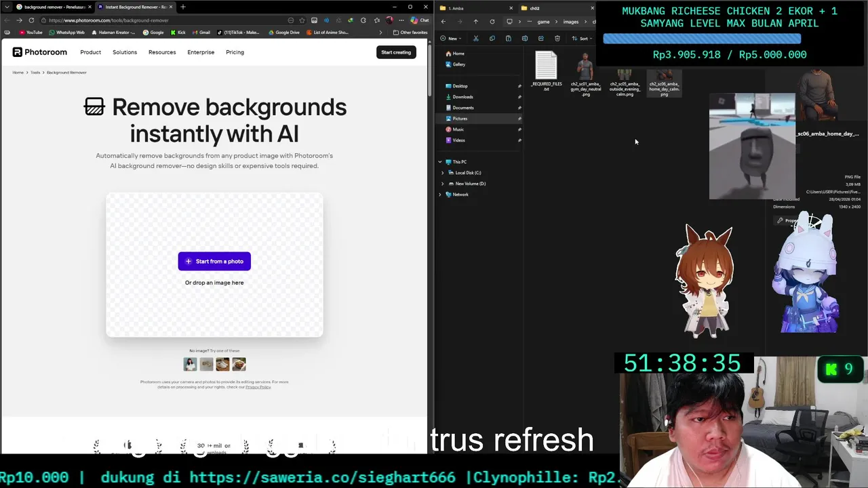Expand the Local Disk (C:) node
Screen dimensions: 868x488
coord(443,173)
